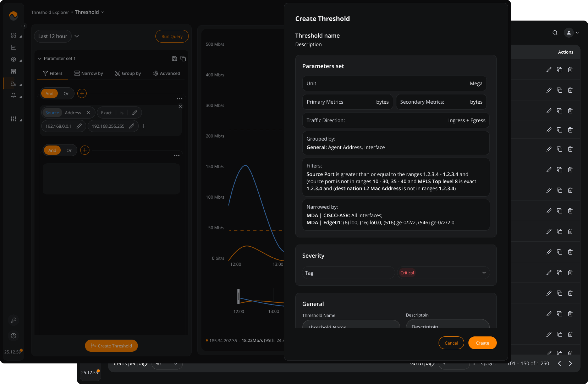Switch to the Narrow by tab

tap(89, 73)
